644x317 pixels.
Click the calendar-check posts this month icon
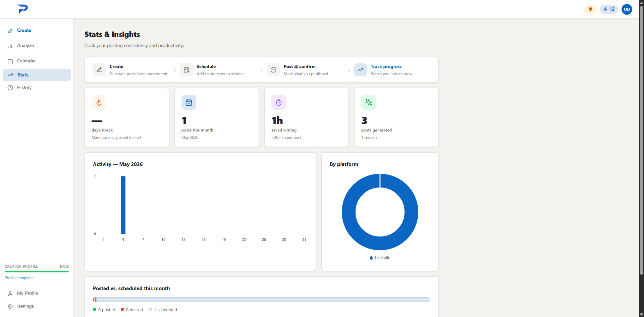(189, 102)
